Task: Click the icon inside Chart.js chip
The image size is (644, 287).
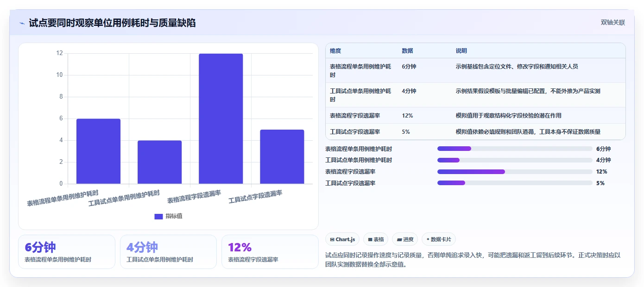Action: click(x=332, y=240)
